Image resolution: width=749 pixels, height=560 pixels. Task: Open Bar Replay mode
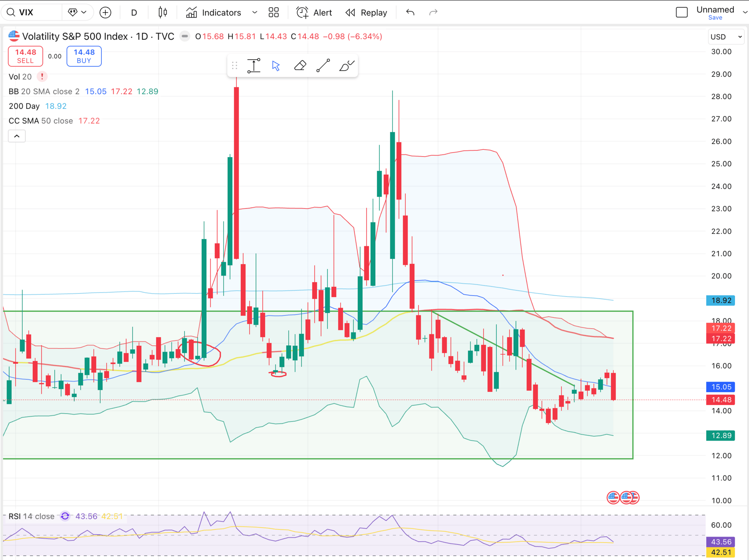point(366,12)
